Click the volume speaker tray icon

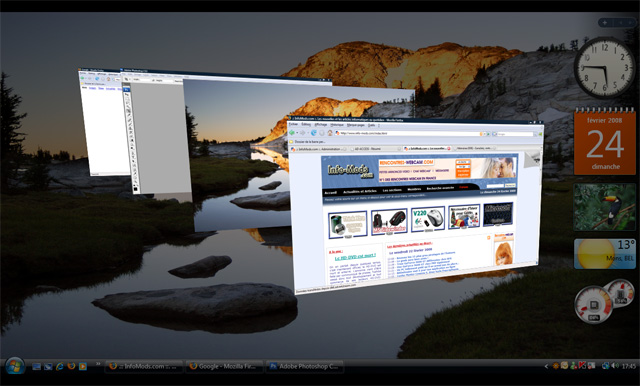tap(615, 366)
